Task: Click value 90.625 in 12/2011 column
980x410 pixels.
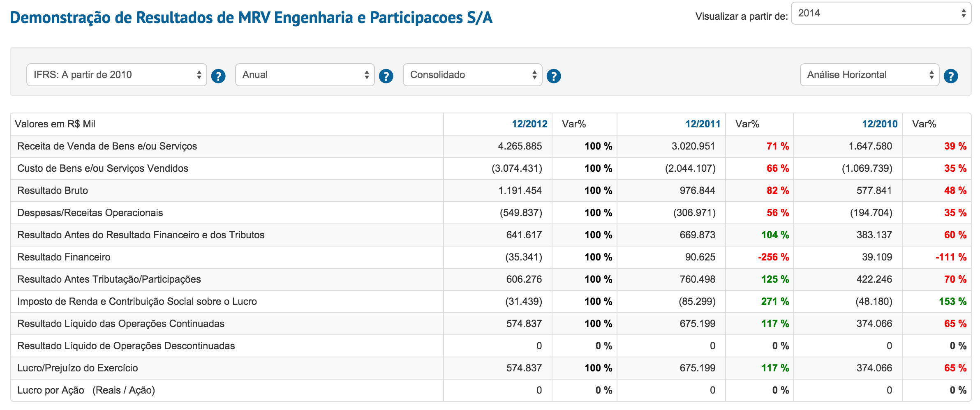Action: [x=700, y=257]
